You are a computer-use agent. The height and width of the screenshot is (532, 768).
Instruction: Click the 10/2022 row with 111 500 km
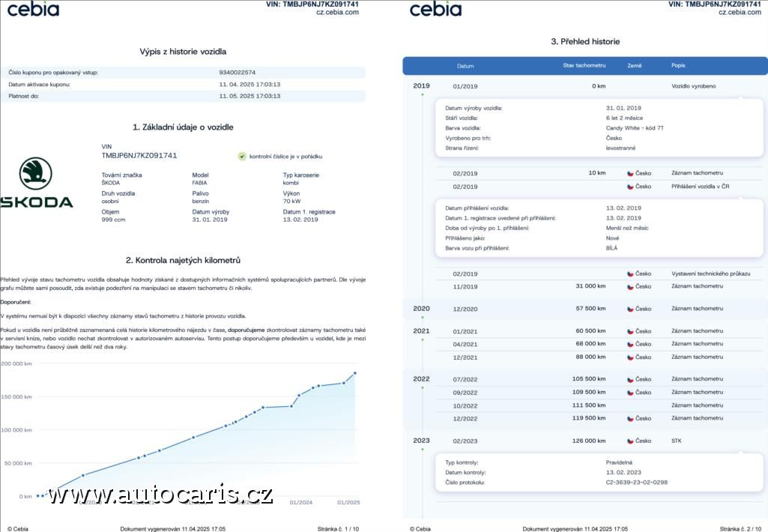coord(600,405)
